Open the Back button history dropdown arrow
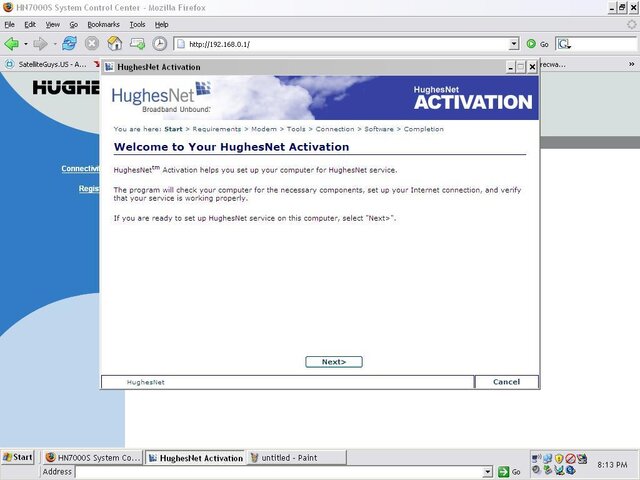 [25, 44]
